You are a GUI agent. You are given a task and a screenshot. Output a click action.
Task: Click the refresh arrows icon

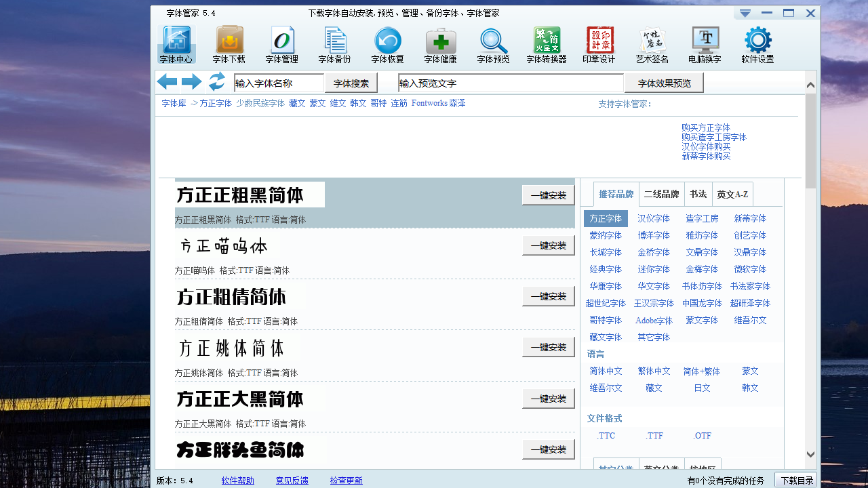216,82
